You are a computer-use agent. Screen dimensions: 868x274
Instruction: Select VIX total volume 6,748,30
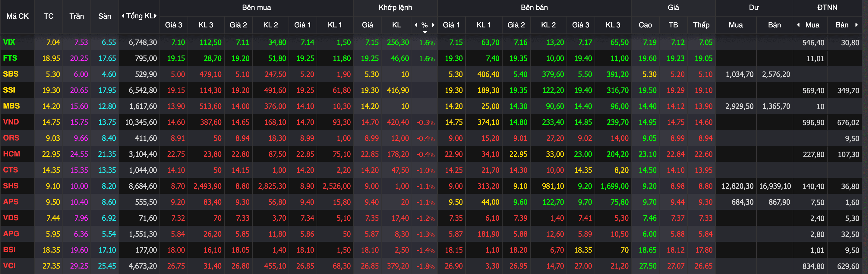coord(143,43)
